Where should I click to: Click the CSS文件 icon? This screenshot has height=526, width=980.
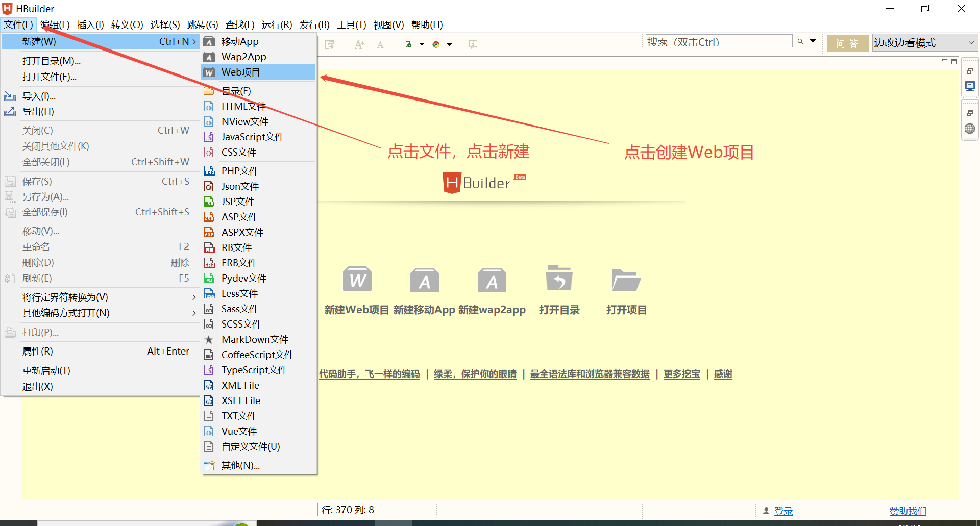click(209, 152)
